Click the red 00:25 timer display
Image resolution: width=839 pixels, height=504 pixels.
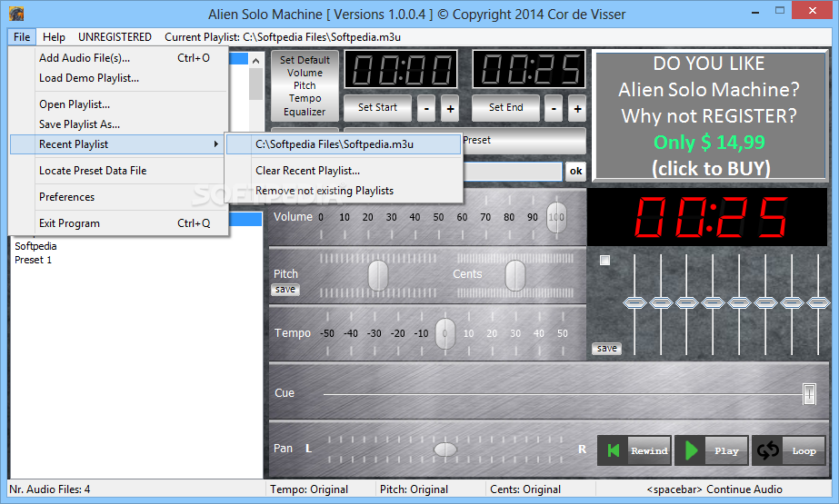pyautogui.click(x=707, y=217)
